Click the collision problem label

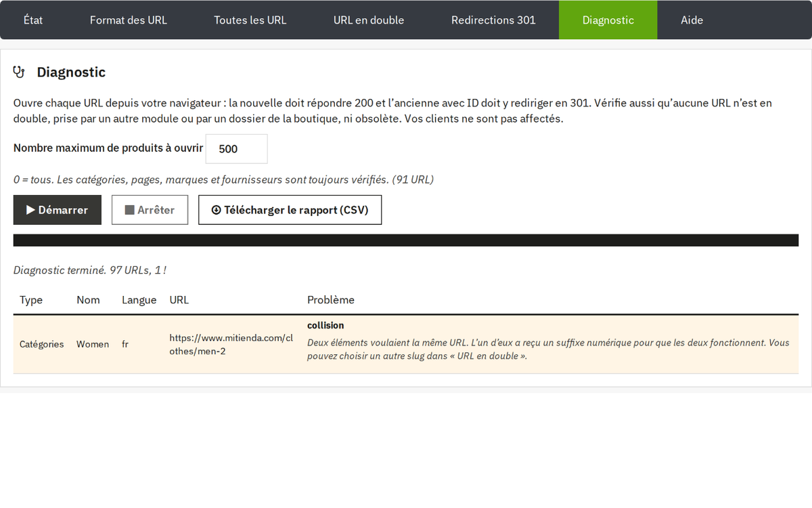point(325,325)
